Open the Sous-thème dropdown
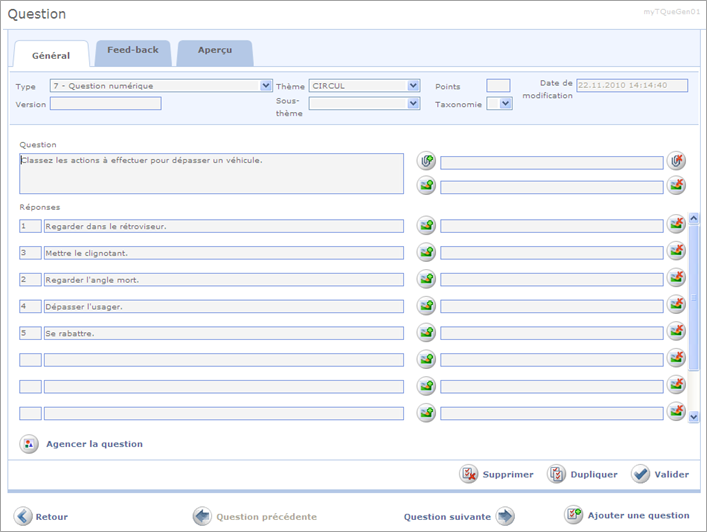The height and width of the screenshot is (532, 707). (x=414, y=103)
